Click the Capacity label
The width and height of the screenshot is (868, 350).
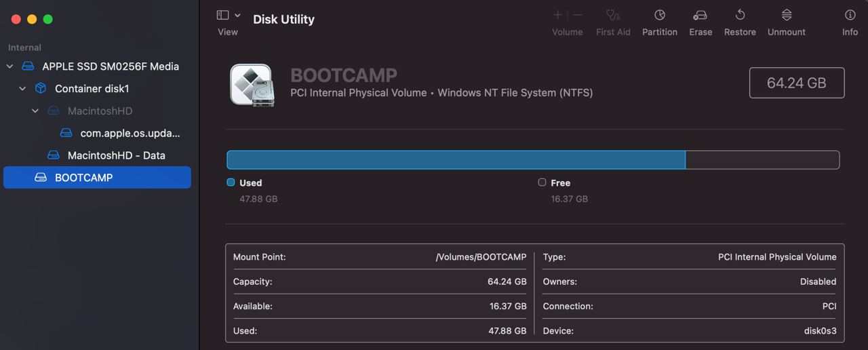tap(252, 281)
